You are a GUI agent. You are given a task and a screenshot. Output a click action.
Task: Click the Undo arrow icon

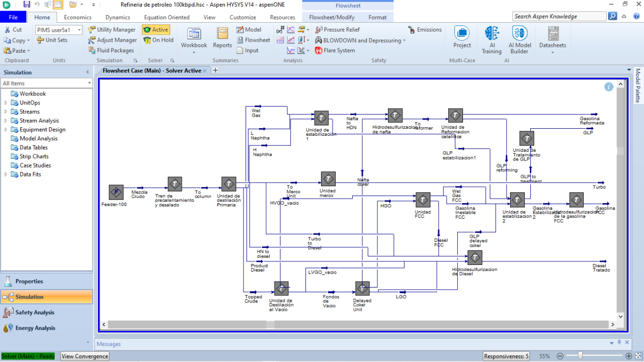coord(37,5)
